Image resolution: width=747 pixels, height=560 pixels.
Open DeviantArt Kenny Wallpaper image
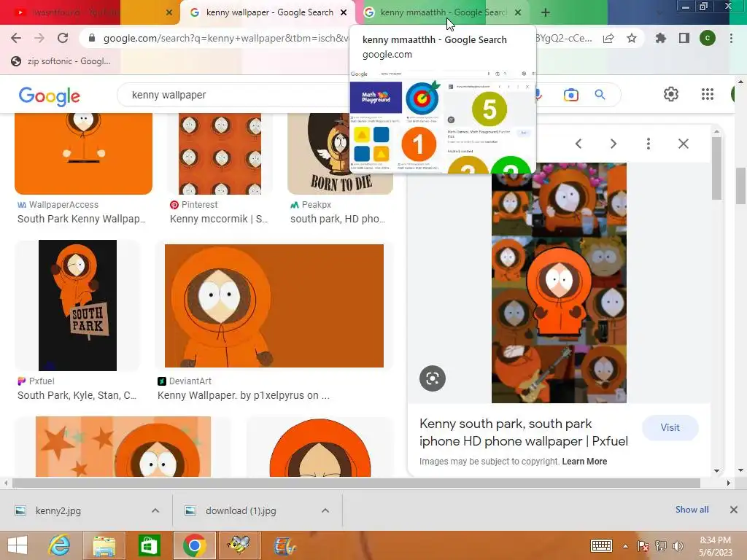point(274,306)
